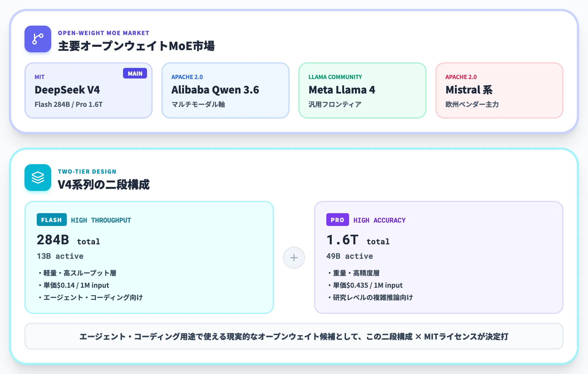The image size is (588, 374).
Task: Click the bullet 研究レベルの複雑推論向け
Action: click(x=370, y=297)
